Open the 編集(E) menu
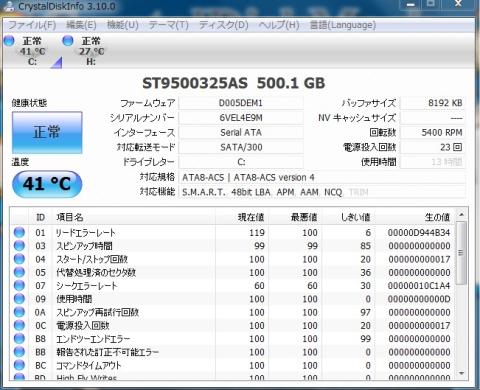Image resolution: width=480 pixels, height=390 pixels. coord(81,25)
